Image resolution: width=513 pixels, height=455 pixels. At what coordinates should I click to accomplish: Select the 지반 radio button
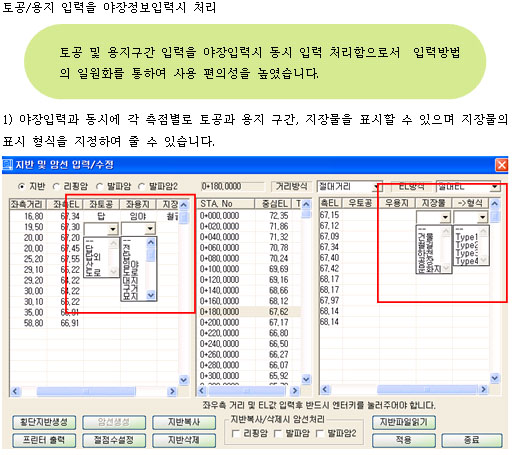tap(21, 187)
